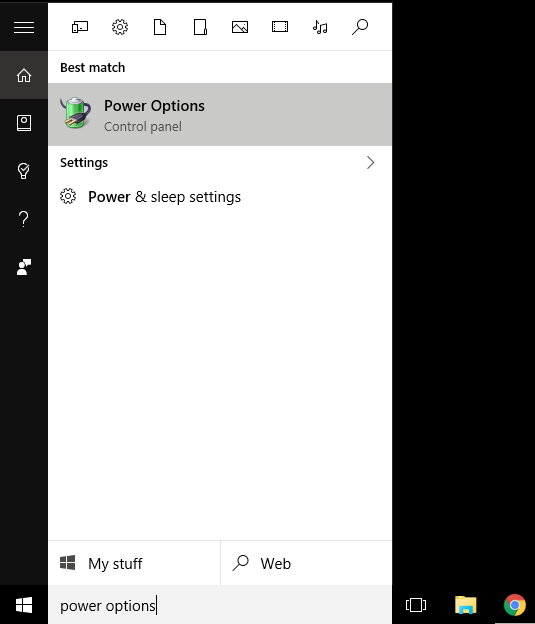Viewport: 535px width, 624px height.
Task: Filter search results by Music
Action: pos(320,27)
